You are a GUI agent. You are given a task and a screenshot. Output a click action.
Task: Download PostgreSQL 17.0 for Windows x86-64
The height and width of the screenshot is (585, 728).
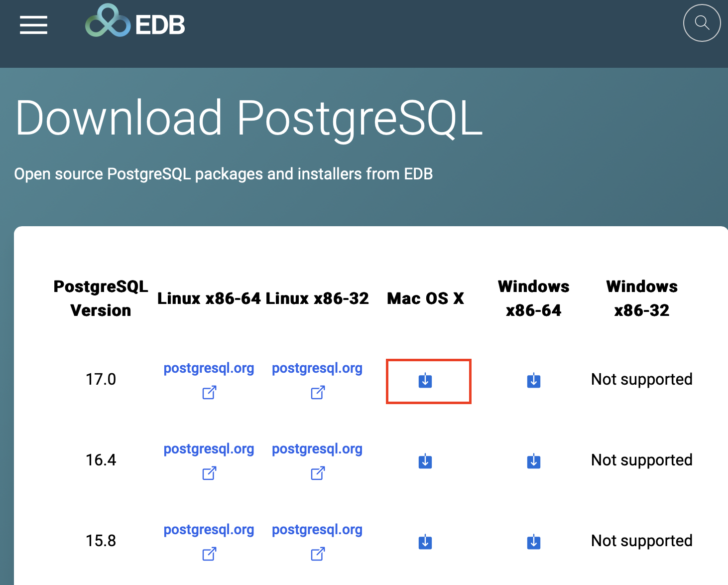[534, 381]
